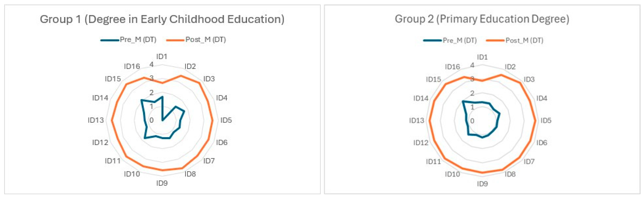Click the ID13 axis label in Group 1
Screen dimensions: 644x198
(96, 120)
